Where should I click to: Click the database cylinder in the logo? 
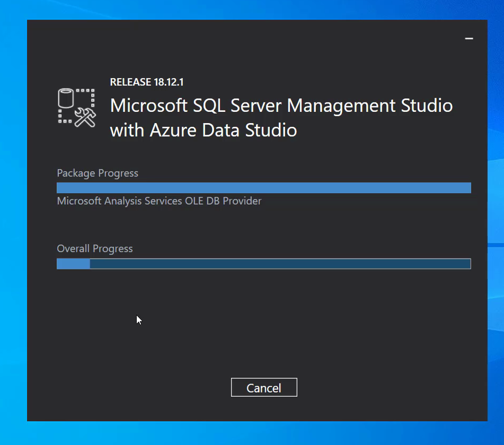(x=66, y=99)
